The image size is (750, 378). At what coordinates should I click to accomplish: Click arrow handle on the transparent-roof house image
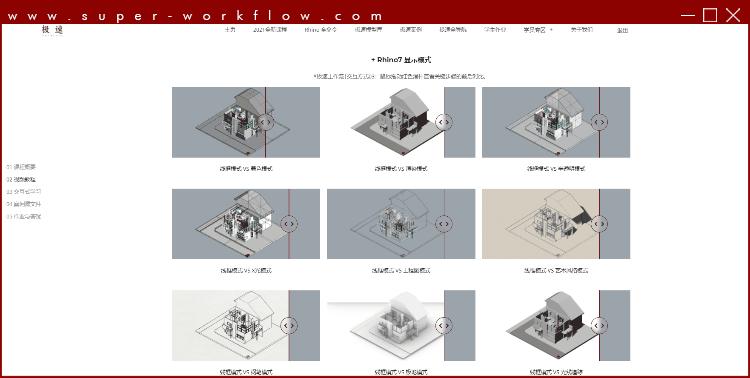599,122
